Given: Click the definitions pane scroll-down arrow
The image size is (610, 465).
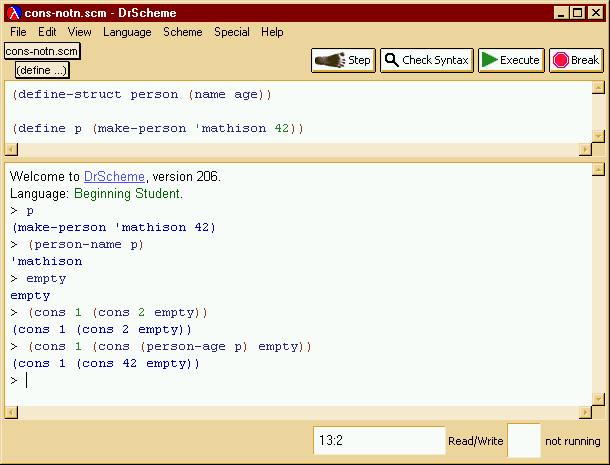Looking at the screenshot, I should point(598,136).
